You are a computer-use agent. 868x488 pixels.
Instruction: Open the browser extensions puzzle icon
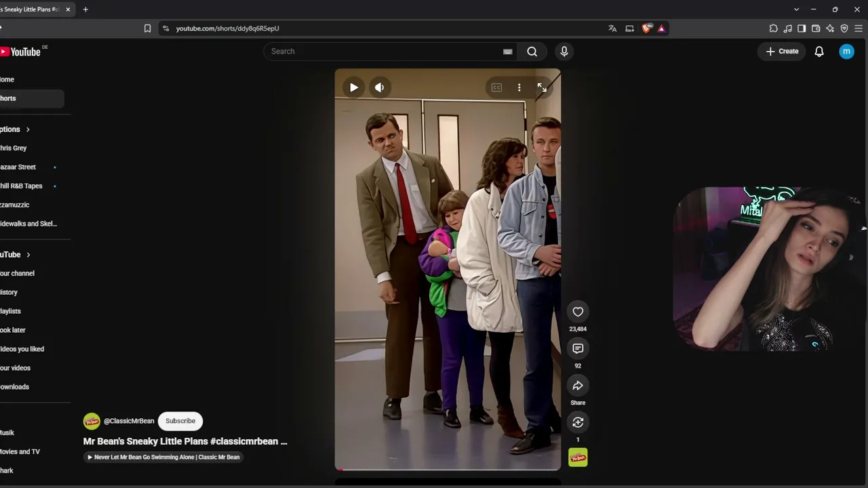point(774,28)
